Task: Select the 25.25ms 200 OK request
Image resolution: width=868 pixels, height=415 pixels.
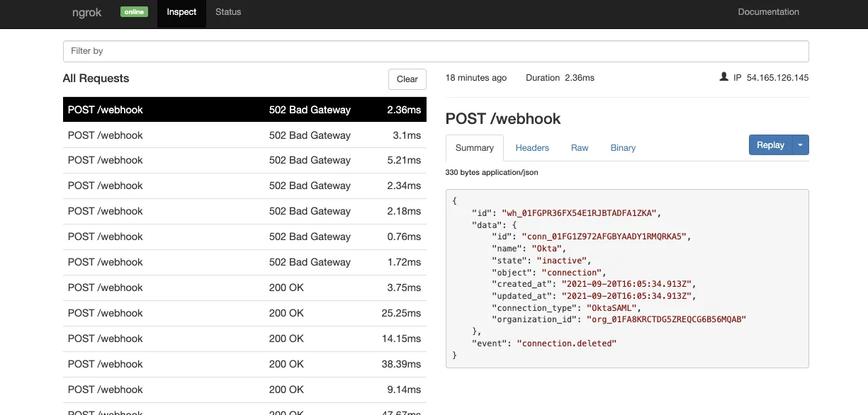Action: point(244,314)
